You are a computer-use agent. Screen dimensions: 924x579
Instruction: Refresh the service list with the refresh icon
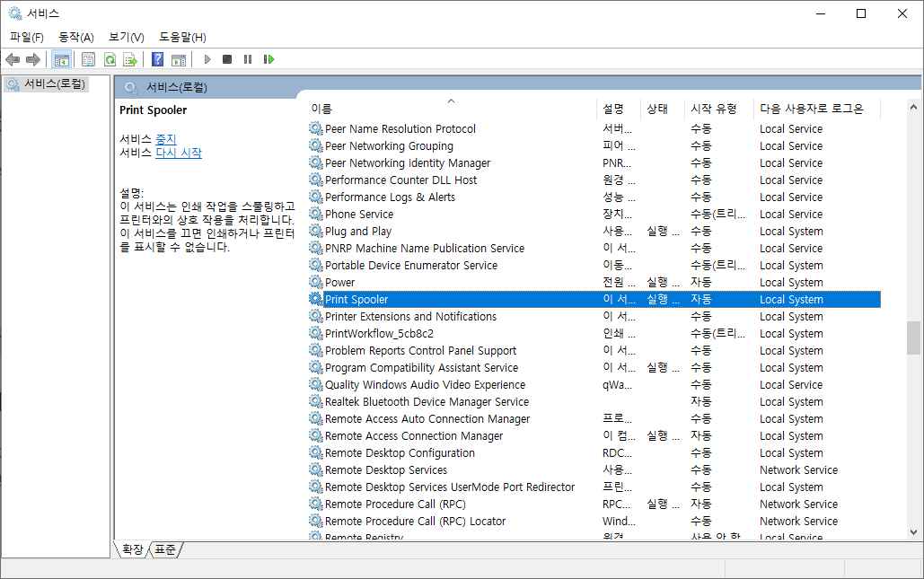tap(110, 59)
